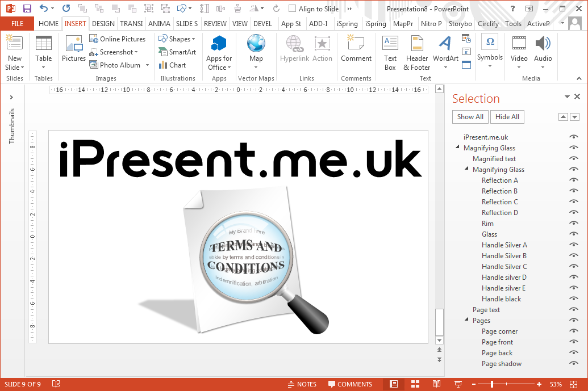This screenshot has width=588, height=391.
Task: Bring selected object forward
Action: coord(563,117)
